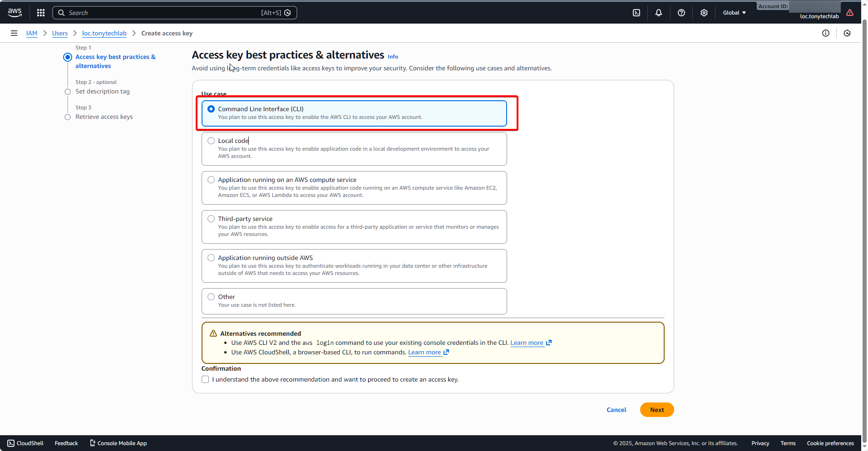868x451 pixels.
Task: Open the help question mark icon
Action: point(681,13)
